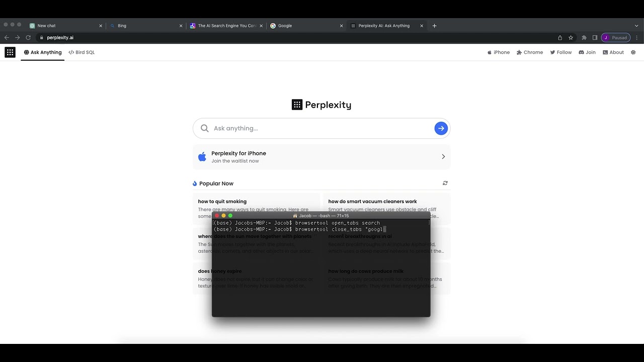Open the About link
Image resolution: width=644 pixels, height=362 pixels.
(x=613, y=52)
